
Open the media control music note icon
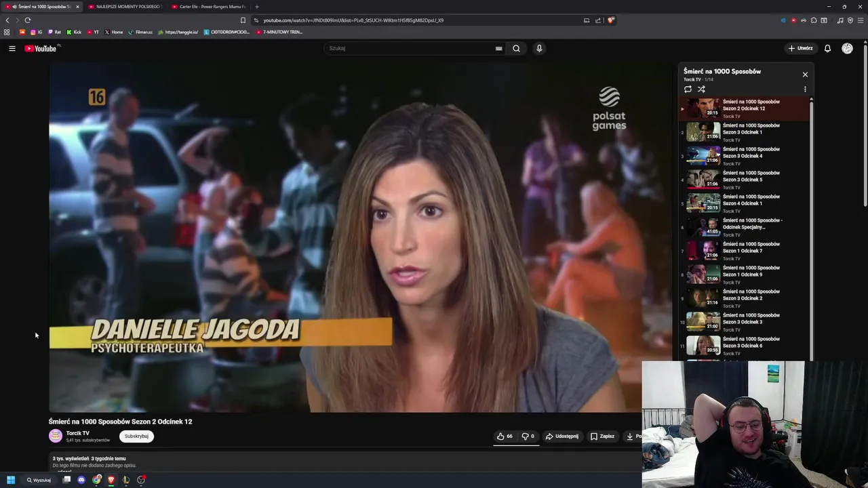click(840, 20)
